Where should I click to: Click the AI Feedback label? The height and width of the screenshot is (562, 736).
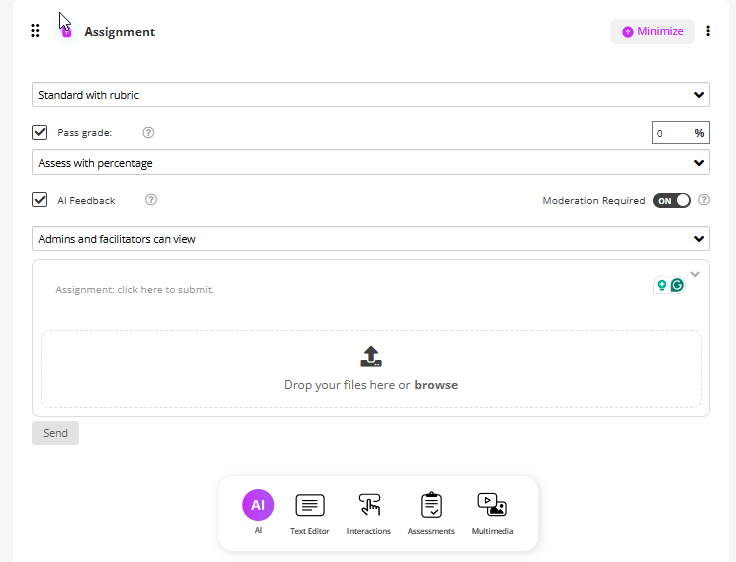86,200
